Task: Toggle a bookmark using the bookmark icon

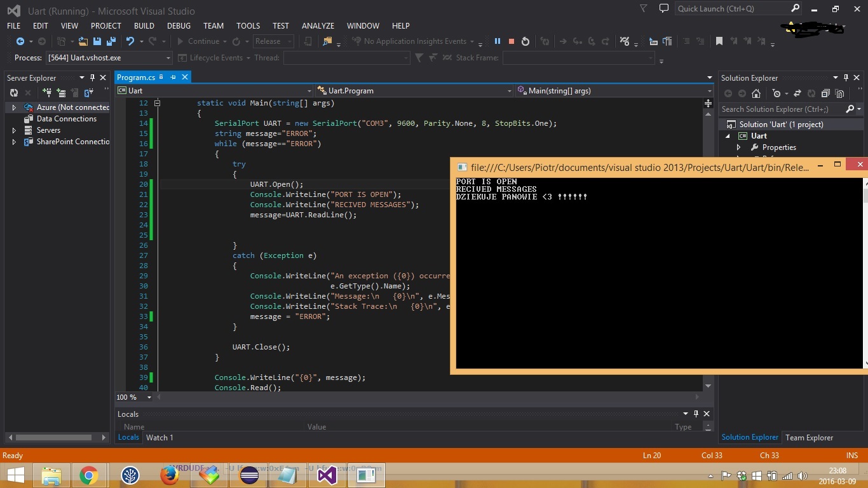Action: pos(719,41)
